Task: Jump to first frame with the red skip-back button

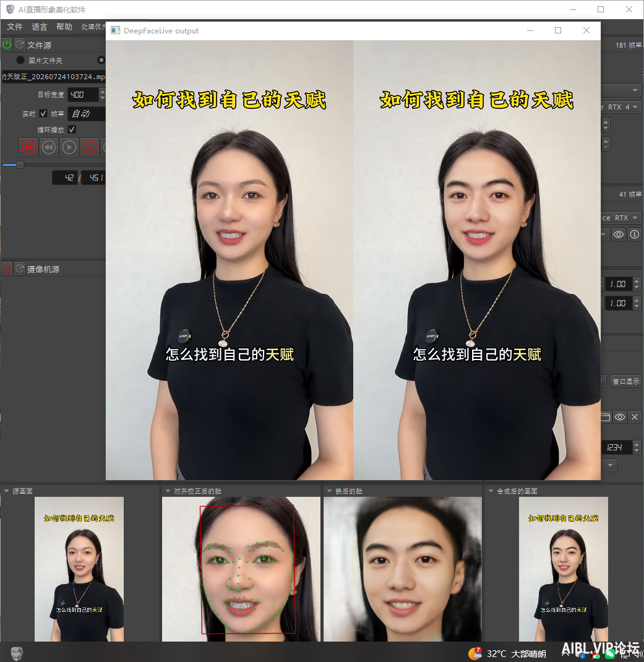Action: (28, 147)
